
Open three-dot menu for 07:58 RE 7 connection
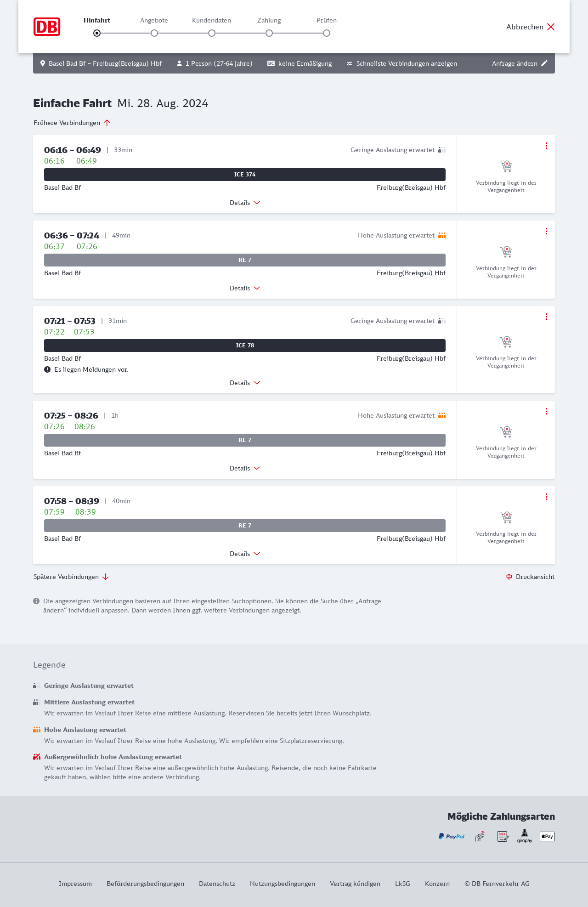[546, 497]
